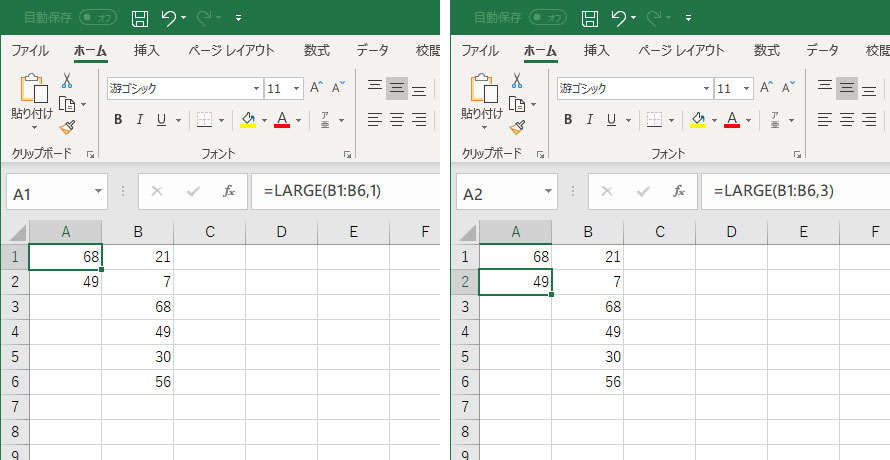This screenshot has height=460, width=890.
Task: Open 数式 tab in right window
Action: tap(767, 50)
